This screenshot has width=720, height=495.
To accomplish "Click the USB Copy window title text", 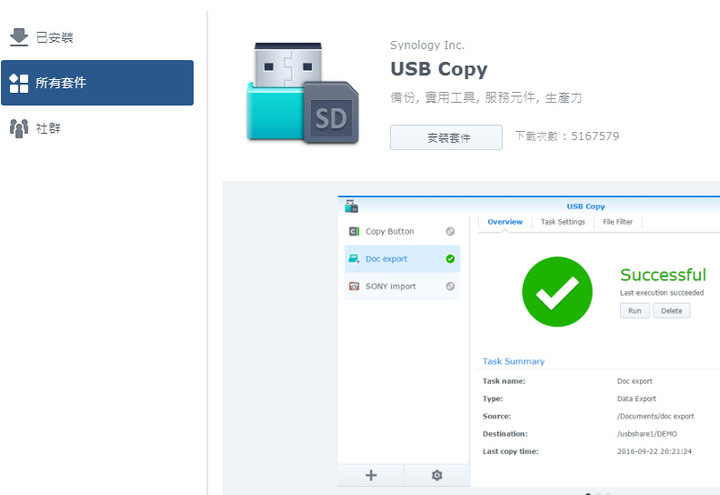I will (585, 207).
